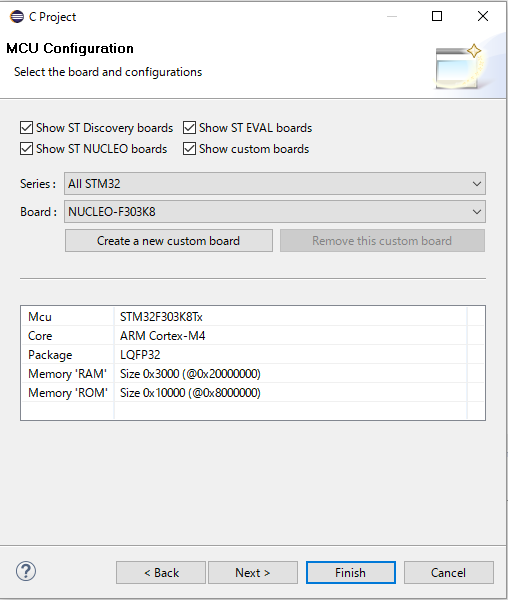
Task: Click Create a new custom board
Action: coord(169,241)
